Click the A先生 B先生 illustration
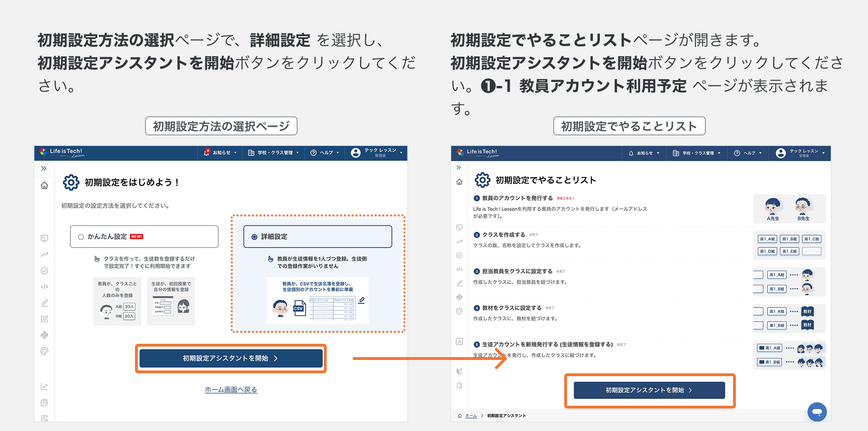868x431 pixels. 789,209
